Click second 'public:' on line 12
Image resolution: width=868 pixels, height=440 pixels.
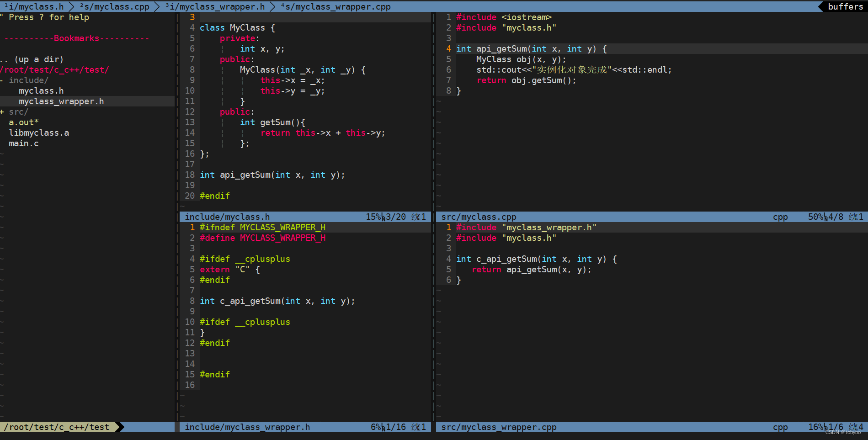237,112
